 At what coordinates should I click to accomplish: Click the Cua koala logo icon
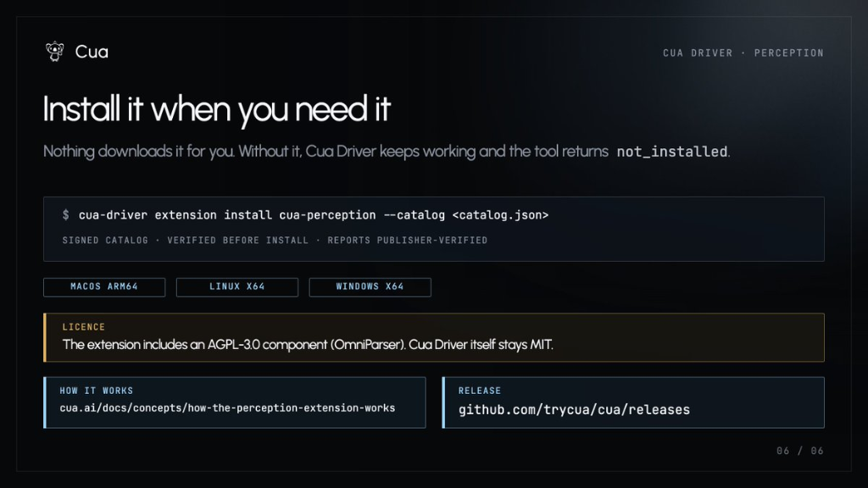point(55,52)
